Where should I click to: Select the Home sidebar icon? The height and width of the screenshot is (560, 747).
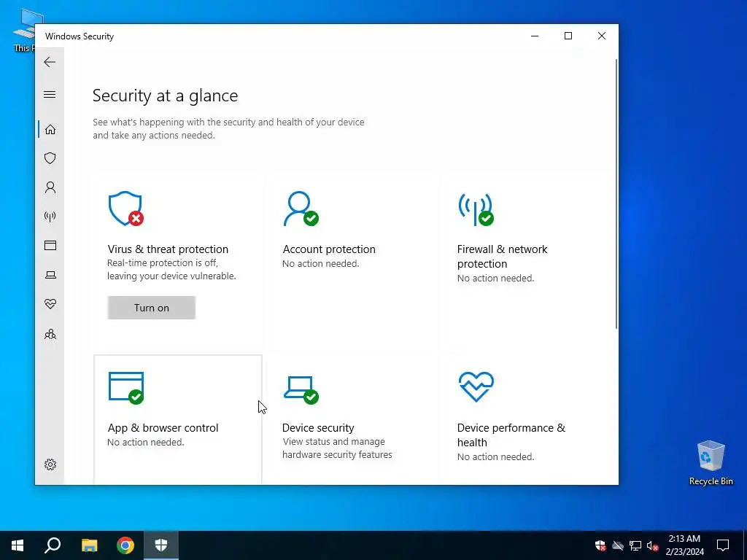[50, 130]
